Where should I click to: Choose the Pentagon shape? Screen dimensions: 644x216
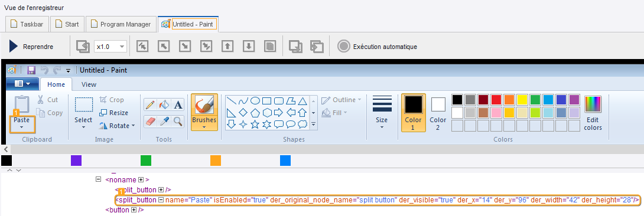[255, 112]
